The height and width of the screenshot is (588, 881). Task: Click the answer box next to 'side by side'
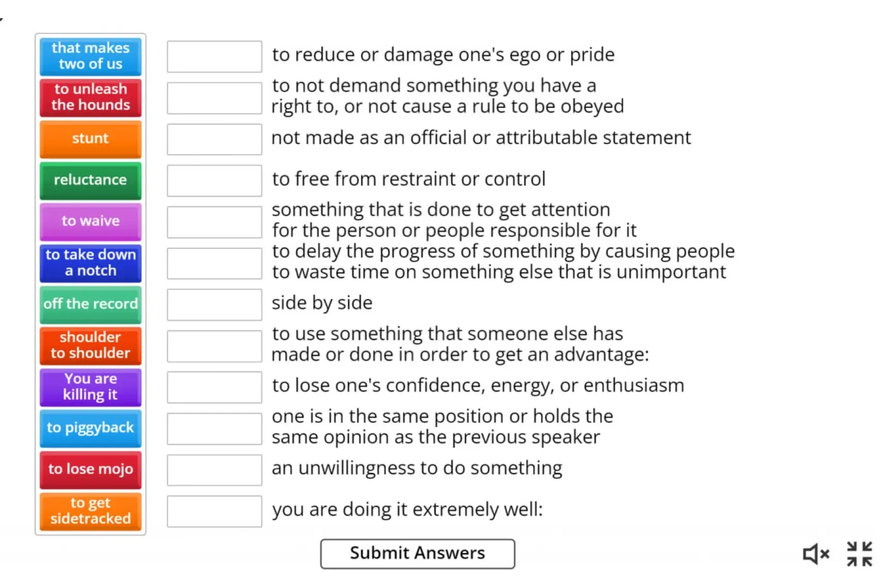214,305
